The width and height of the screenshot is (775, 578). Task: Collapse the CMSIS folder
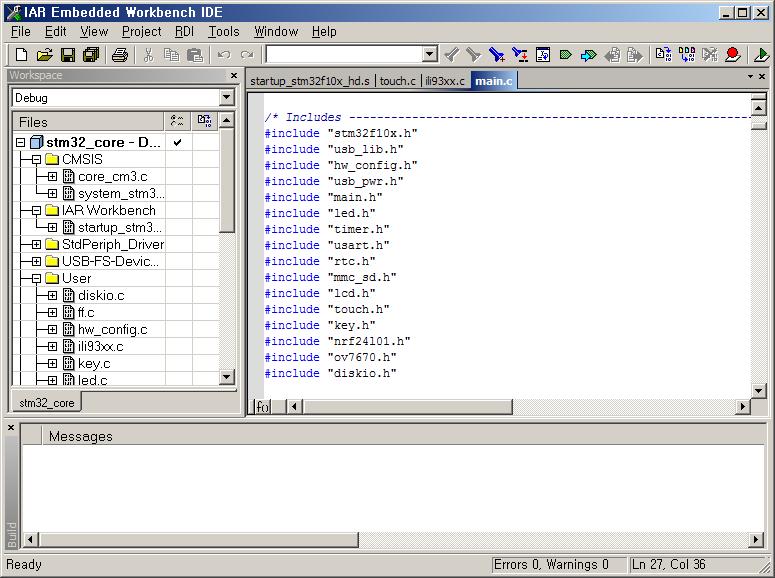point(36,160)
